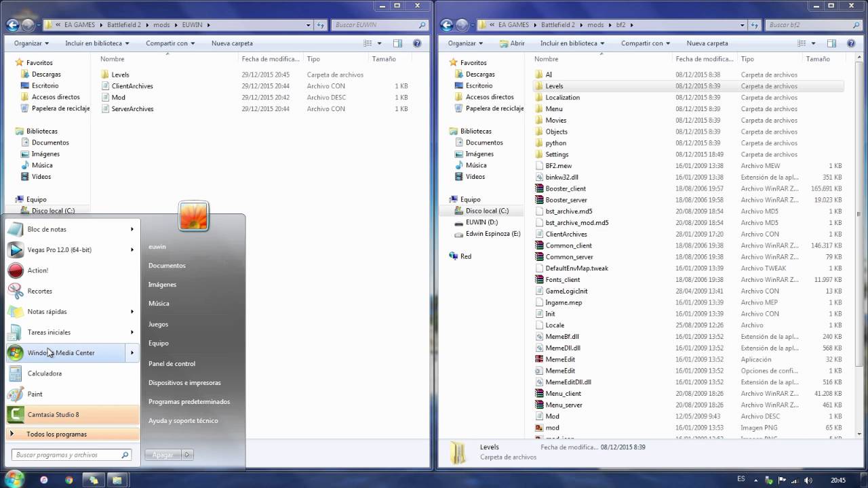The width and height of the screenshot is (868, 488).
Task: Select EUWIN (D:) drive in sidebar
Action: [481, 222]
